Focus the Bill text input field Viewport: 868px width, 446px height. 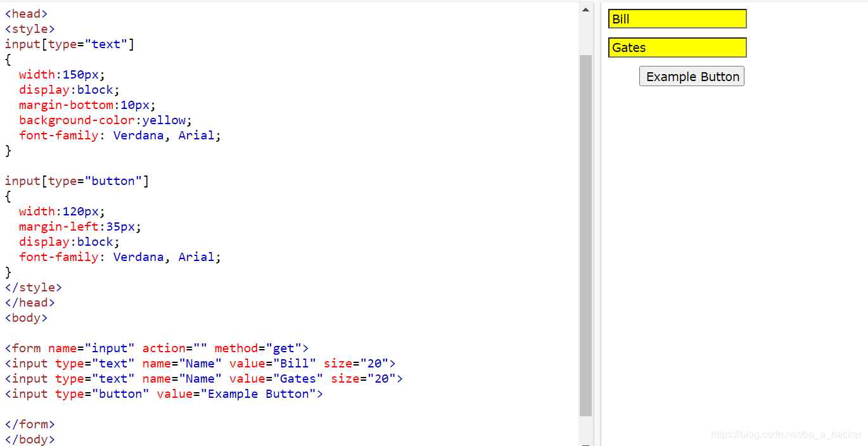[x=677, y=19]
